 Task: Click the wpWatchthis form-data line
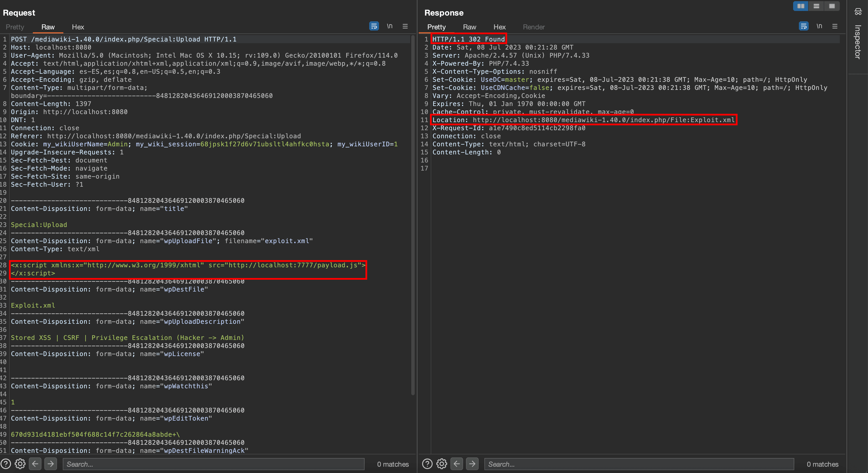[111, 386]
